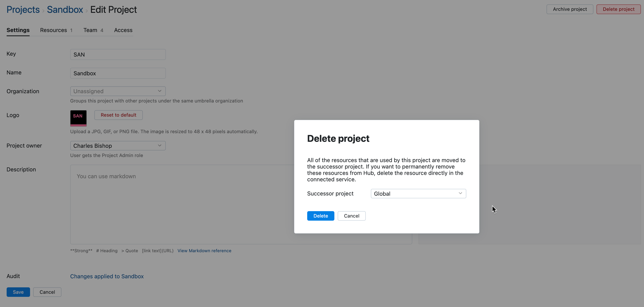Save the project settings
This screenshot has width=644, height=307.
click(x=18, y=292)
